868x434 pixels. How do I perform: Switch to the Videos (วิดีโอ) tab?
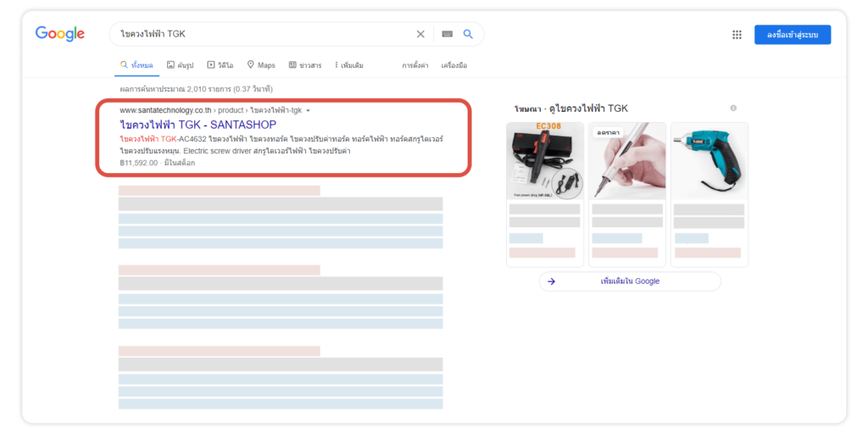pyautogui.click(x=220, y=65)
